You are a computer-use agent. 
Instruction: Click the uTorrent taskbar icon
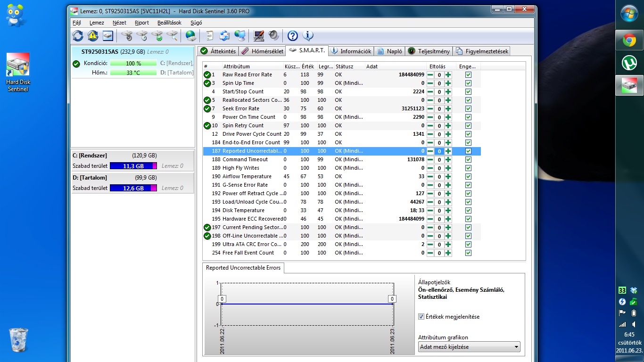tap(629, 63)
